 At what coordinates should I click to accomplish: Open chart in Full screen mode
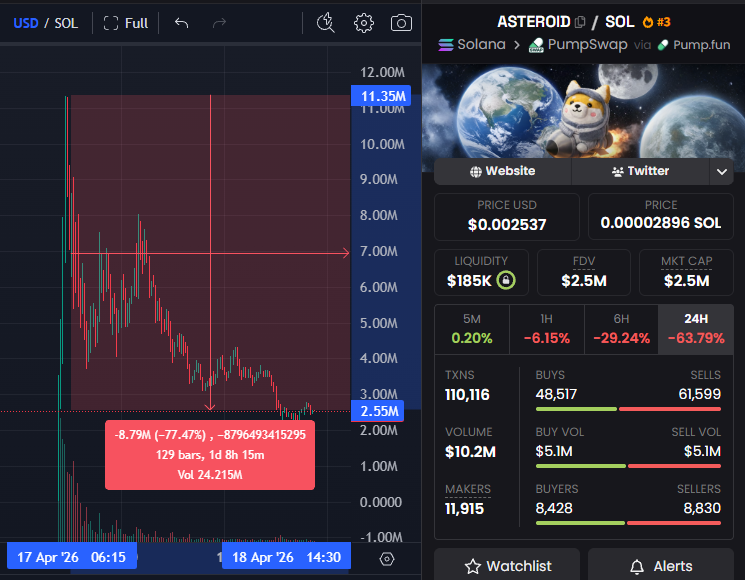click(x=126, y=23)
